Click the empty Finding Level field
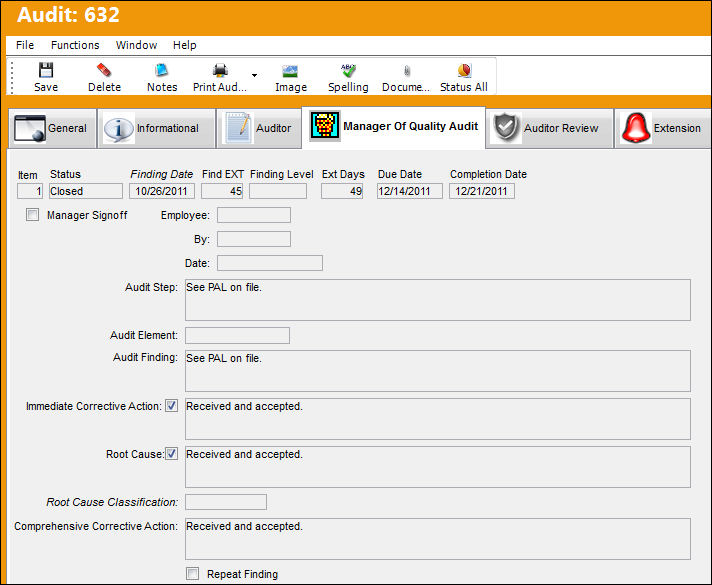Image resolution: width=712 pixels, height=585 pixels. 278,191
